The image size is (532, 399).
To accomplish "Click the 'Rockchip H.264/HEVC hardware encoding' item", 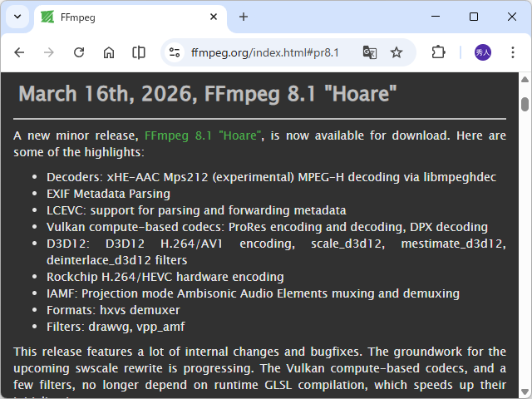I will (x=165, y=277).
